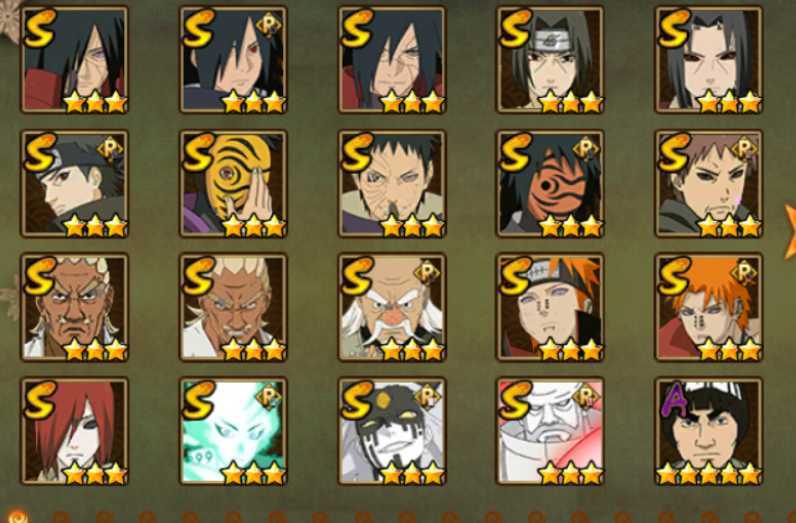Pick the dark-skinned blond man in white robe
Viewport: 796px width, 523px height.
[233, 307]
